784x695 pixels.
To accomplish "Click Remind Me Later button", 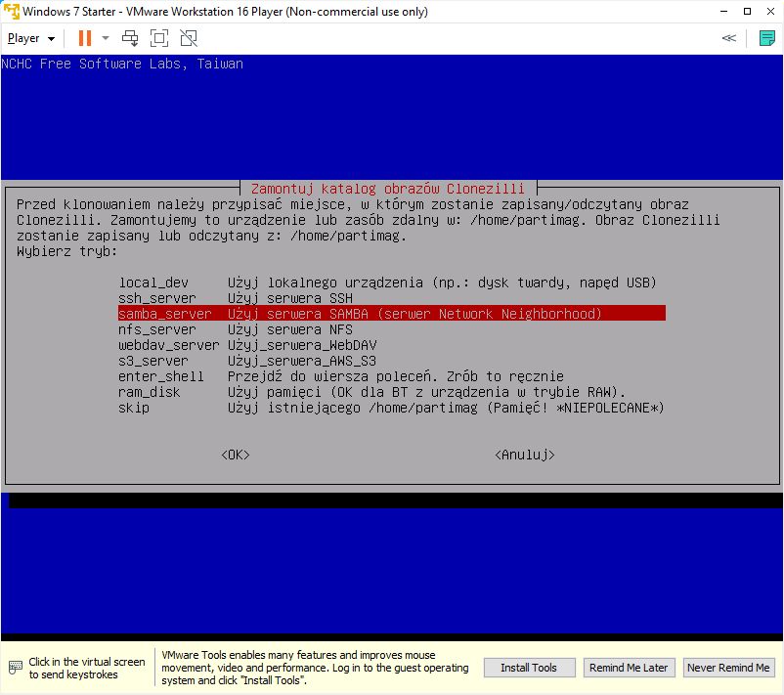I will point(628,668).
